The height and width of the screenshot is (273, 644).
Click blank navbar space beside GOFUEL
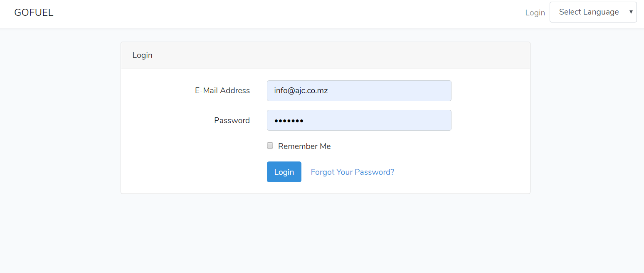(x=270, y=12)
